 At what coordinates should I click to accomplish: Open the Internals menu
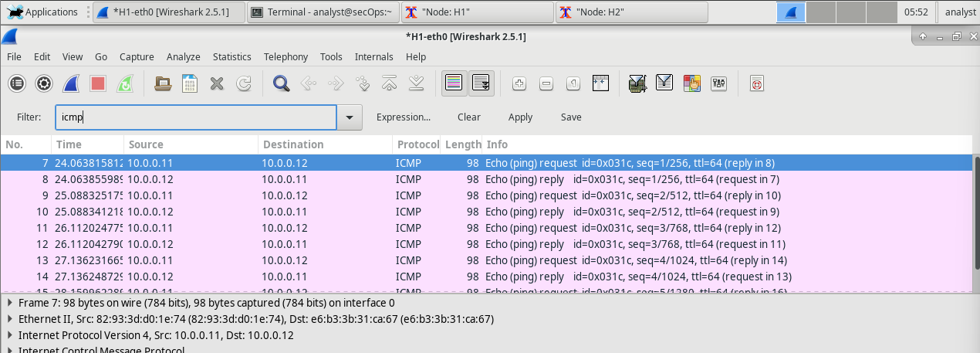(374, 56)
